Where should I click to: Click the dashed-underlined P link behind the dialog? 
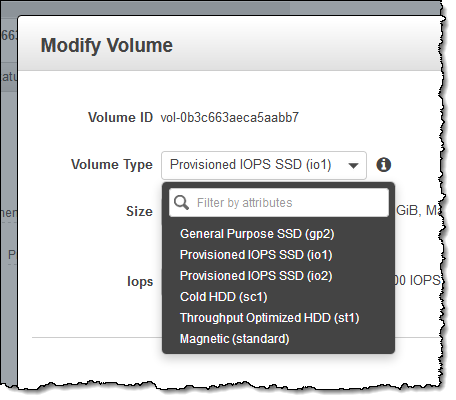point(12,255)
